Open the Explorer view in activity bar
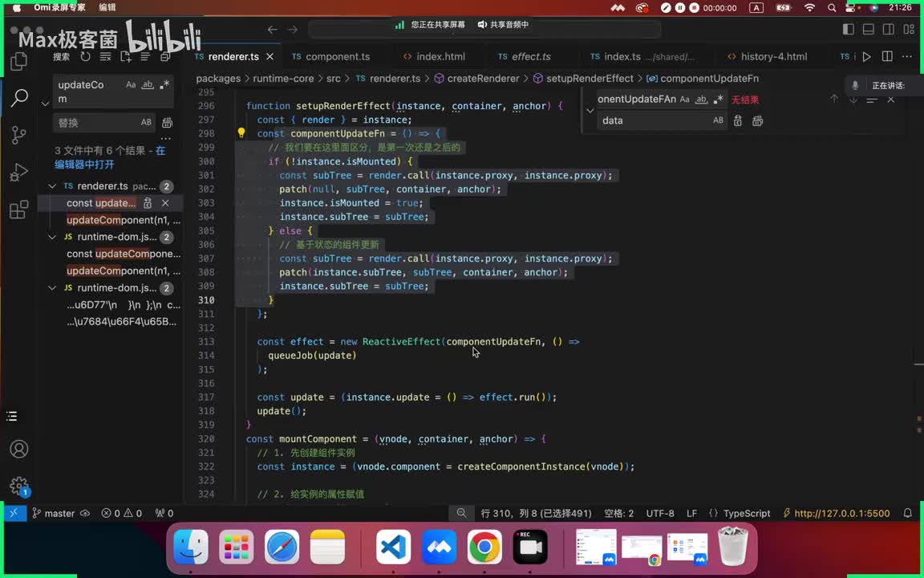 (x=19, y=61)
